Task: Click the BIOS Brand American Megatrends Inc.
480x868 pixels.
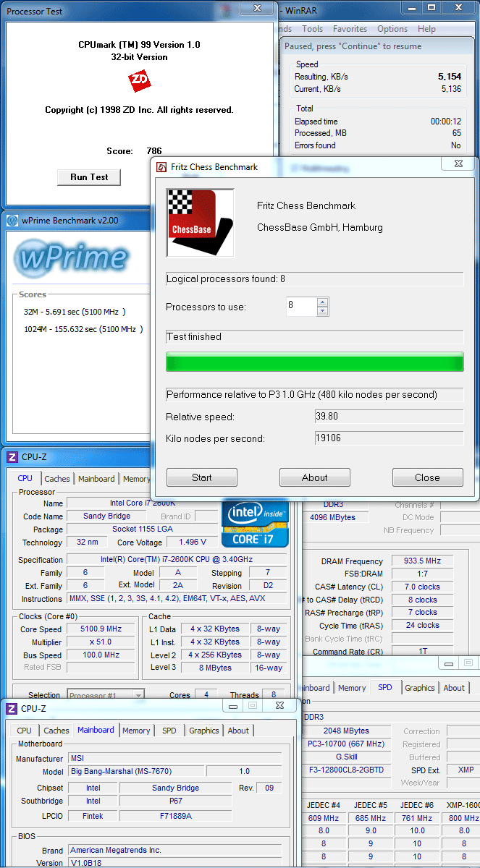Action: [x=174, y=850]
